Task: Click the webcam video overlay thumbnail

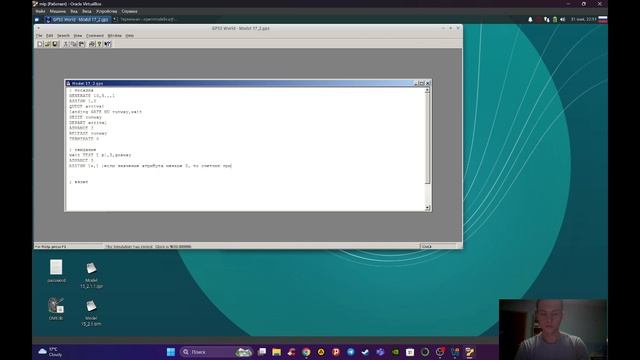Action: tap(553, 329)
